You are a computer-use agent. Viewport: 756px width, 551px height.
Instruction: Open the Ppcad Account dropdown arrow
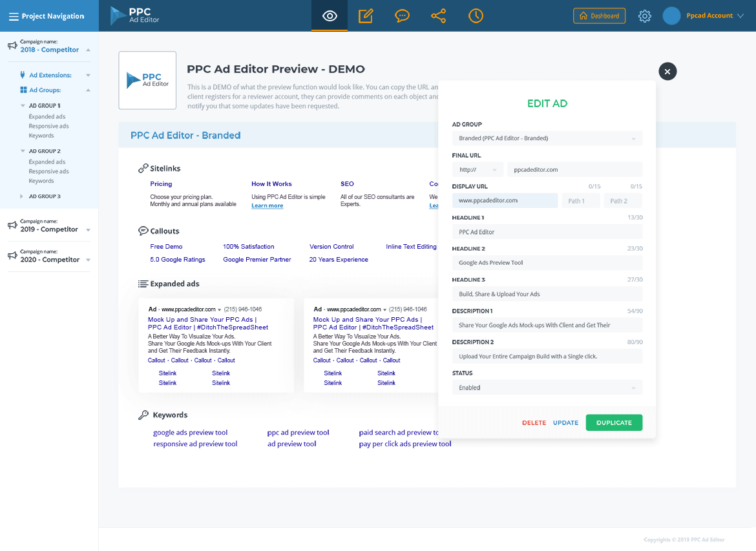tap(740, 16)
